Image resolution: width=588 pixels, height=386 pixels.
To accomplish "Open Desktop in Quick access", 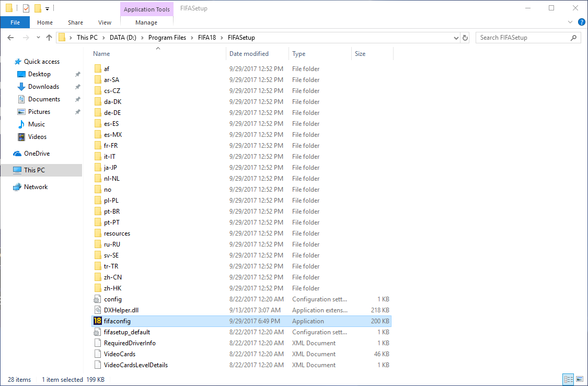I will [x=39, y=74].
